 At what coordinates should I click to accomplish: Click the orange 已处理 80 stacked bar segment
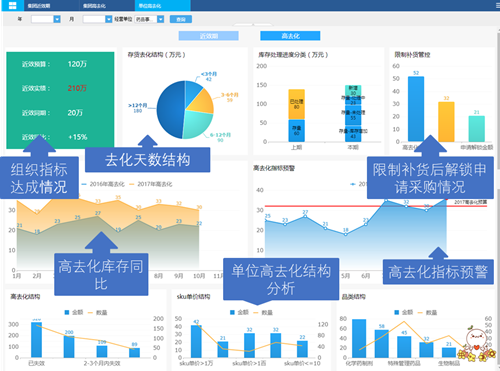pyautogui.click(x=296, y=104)
